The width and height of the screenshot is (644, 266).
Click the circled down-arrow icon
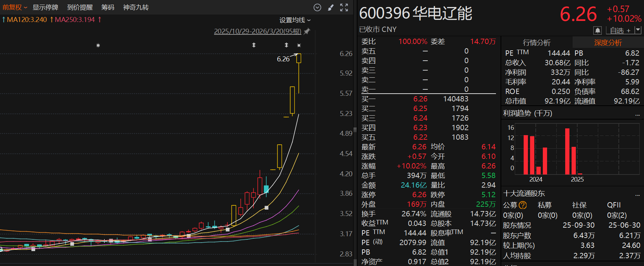pyautogui.click(x=317, y=7)
